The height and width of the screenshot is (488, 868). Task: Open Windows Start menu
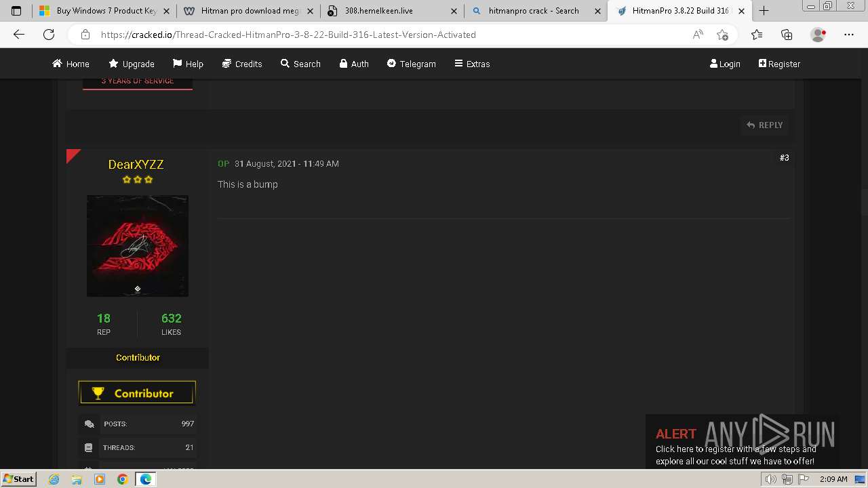coord(18,479)
